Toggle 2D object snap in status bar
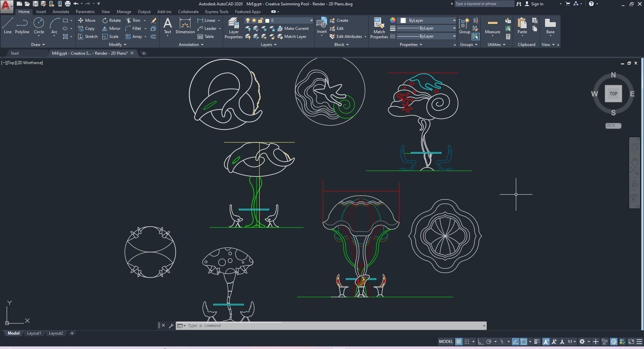The height and width of the screenshot is (349, 644). tap(523, 342)
